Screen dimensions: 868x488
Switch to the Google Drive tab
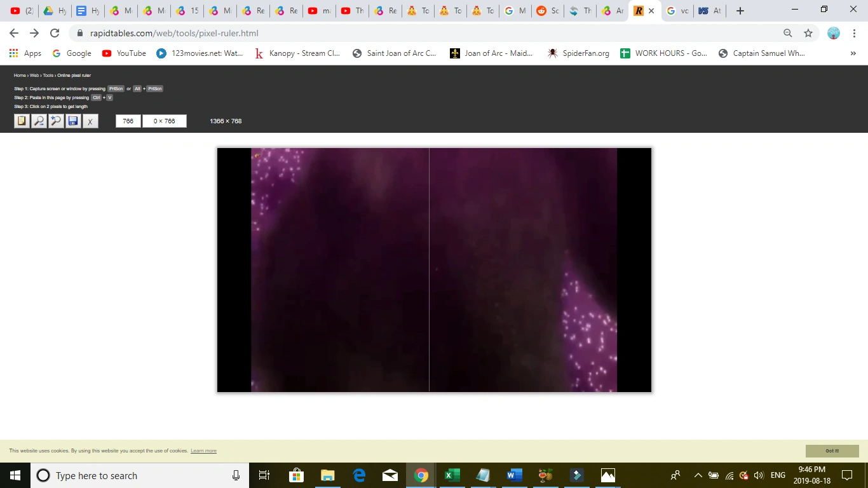(55, 11)
